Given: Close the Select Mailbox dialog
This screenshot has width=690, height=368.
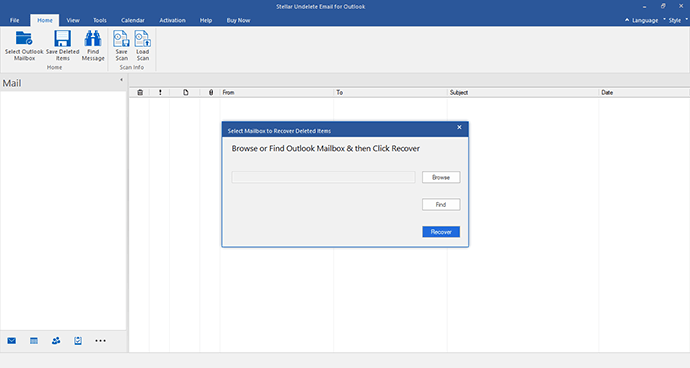Looking at the screenshot, I should pos(459,127).
